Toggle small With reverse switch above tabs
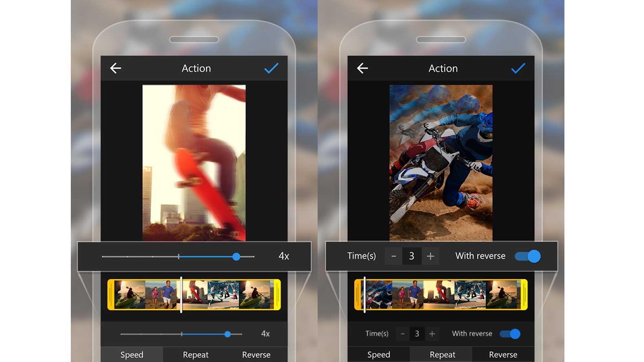This screenshot has width=644, height=362. pyautogui.click(x=510, y=334)
